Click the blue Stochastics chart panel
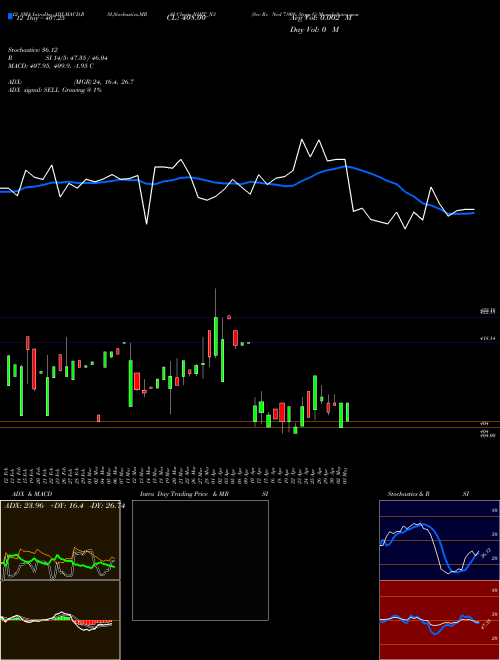 click(439, 540)
